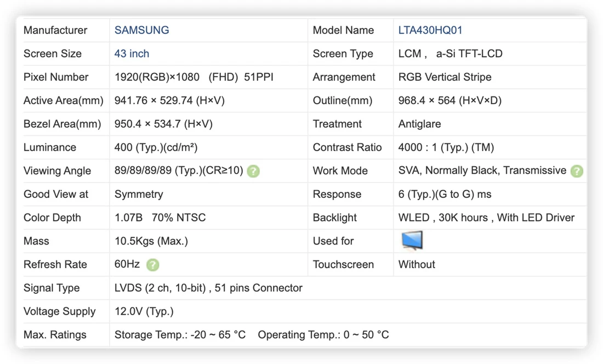The image size is (603, 364).
Task: Select the Contrast Ratio label
Action: tap(347, 147)
